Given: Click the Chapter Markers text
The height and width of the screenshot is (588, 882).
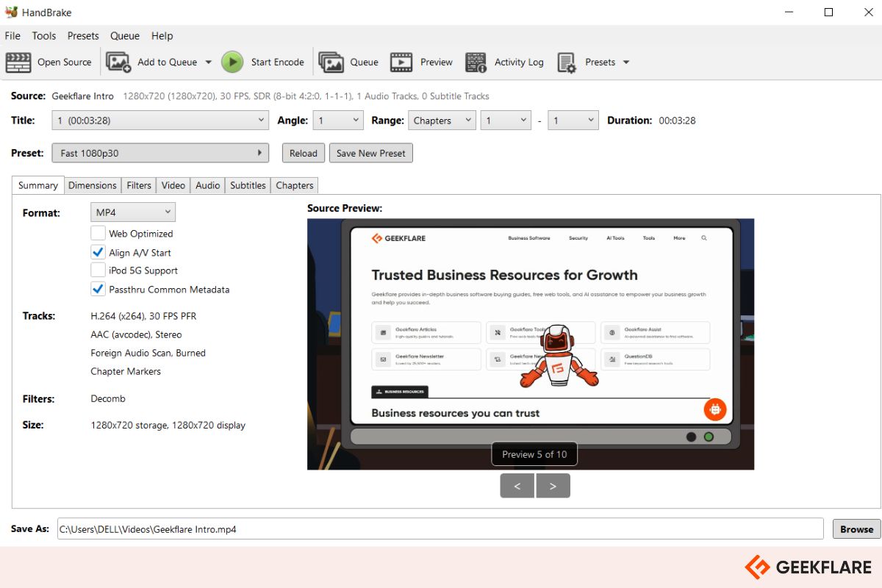Looking at the screenshot, I should pos(126,371).
